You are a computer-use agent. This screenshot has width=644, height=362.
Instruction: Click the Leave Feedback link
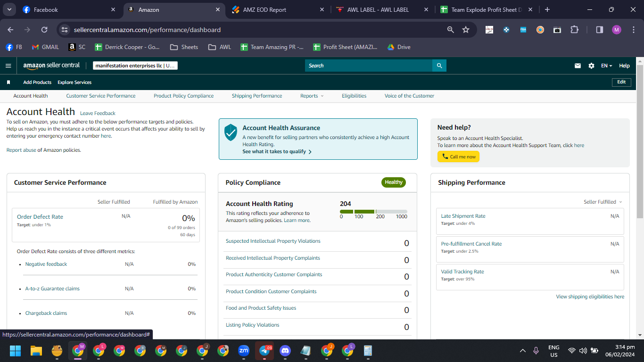click(x=98, y=114)
